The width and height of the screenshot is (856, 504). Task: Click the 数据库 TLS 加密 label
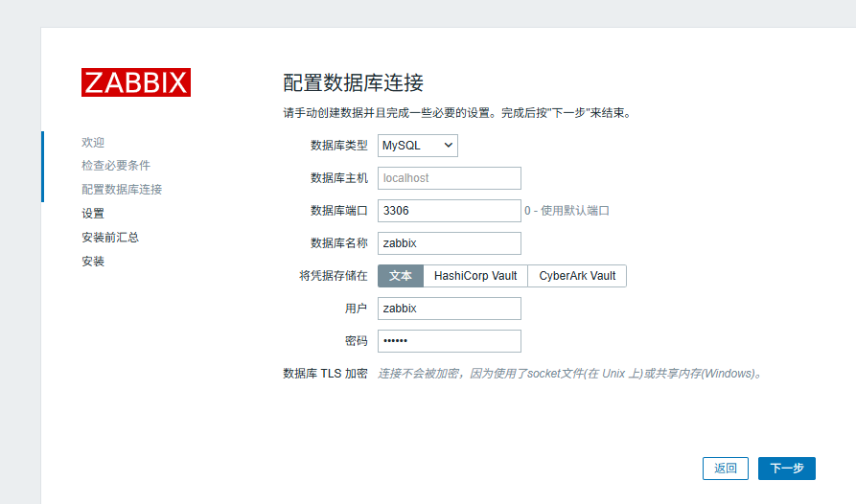point(325,374)
